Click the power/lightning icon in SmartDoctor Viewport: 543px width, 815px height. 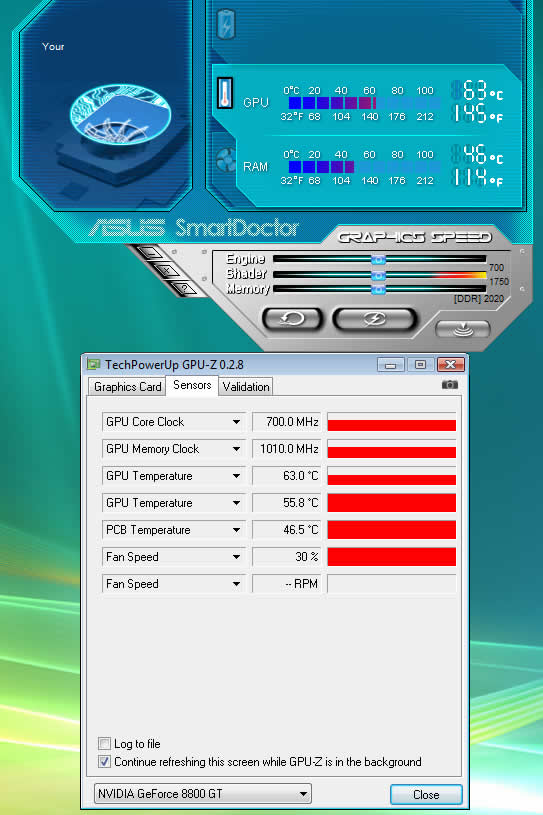click(x=226, y=24)
